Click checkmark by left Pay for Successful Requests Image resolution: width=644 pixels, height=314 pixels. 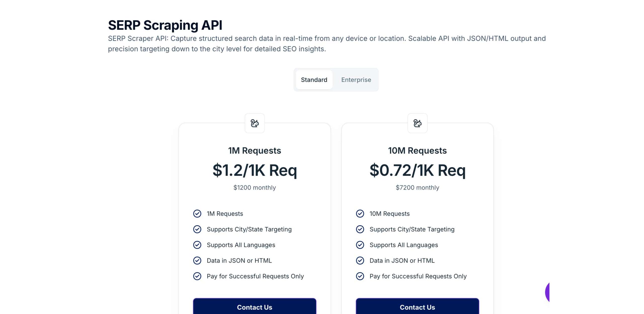(197, 276)
